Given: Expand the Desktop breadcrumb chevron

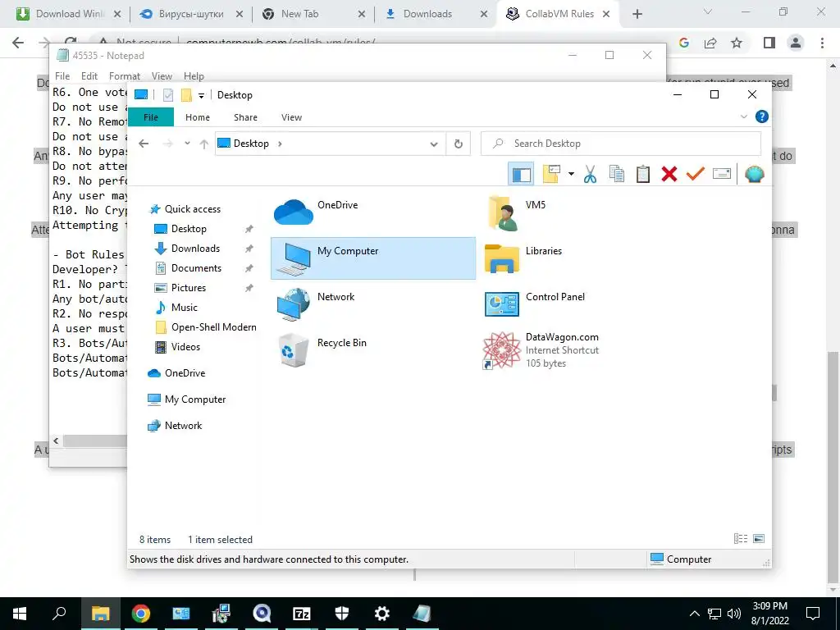Looking at the screenshot, I should click(x=281, y=144).
